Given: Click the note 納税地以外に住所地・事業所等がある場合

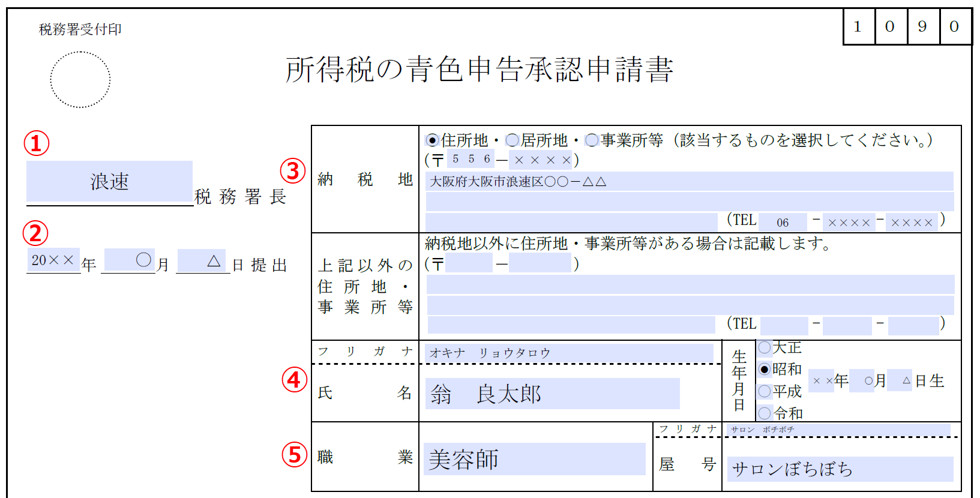Looking at the screenshot, I should pyautogui.click(x=627, y=243).
